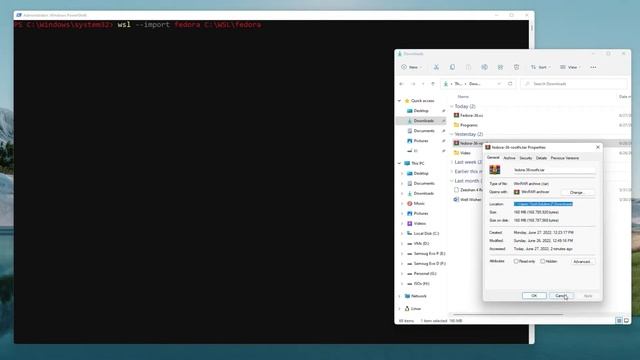Image resolution: width=640 pixels, height=360 pixels.
Task: Click the PowerShell command line text
Action: click(189, 25)
